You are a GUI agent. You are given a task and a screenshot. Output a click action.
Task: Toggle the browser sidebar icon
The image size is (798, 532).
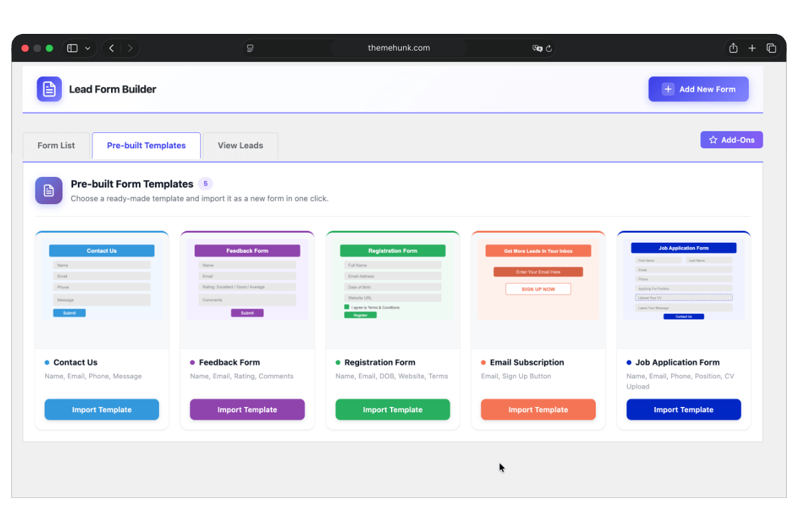pos(72,48)
